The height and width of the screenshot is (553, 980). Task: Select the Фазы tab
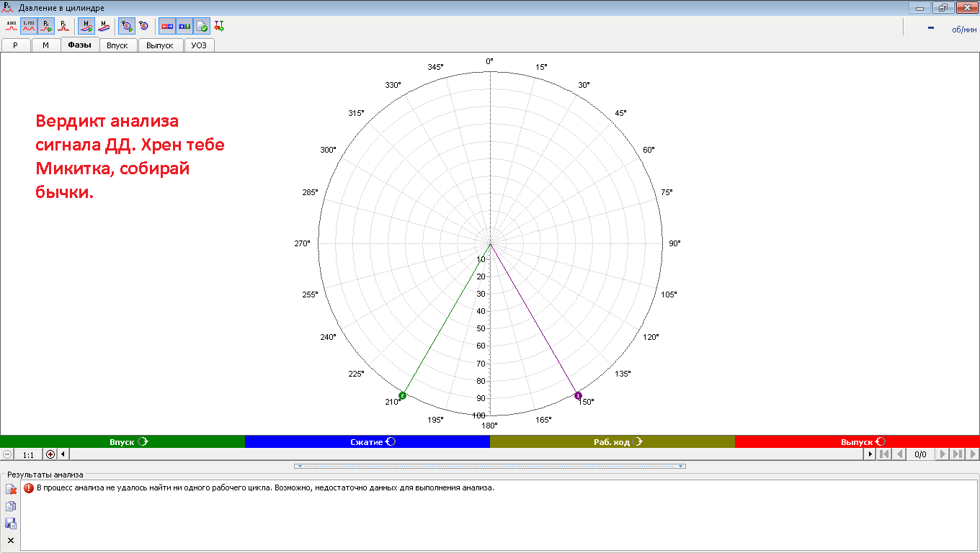coord(79,45)
